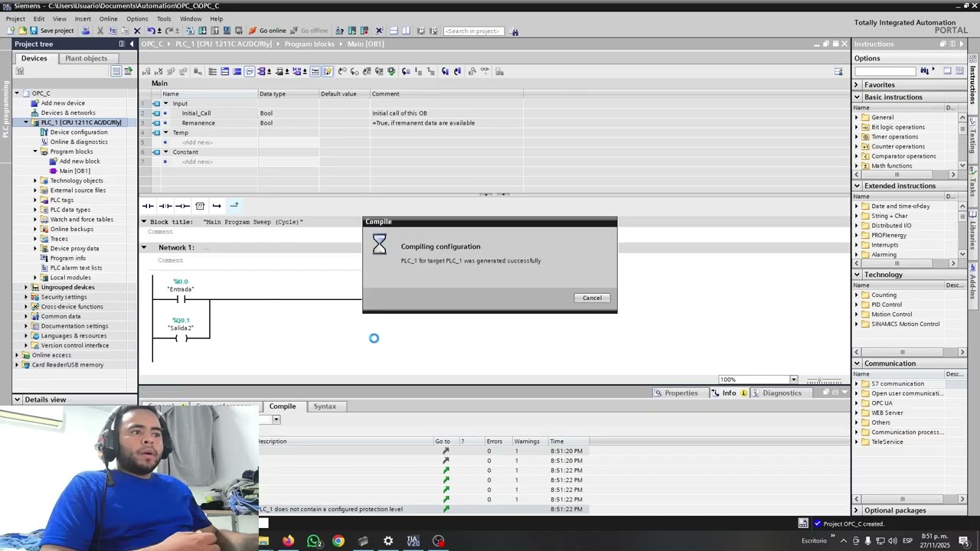Viewport: 980px width, 551px height.
Task: Insert an empty box instruction from favorites
Action: click(x=200, y=206)
